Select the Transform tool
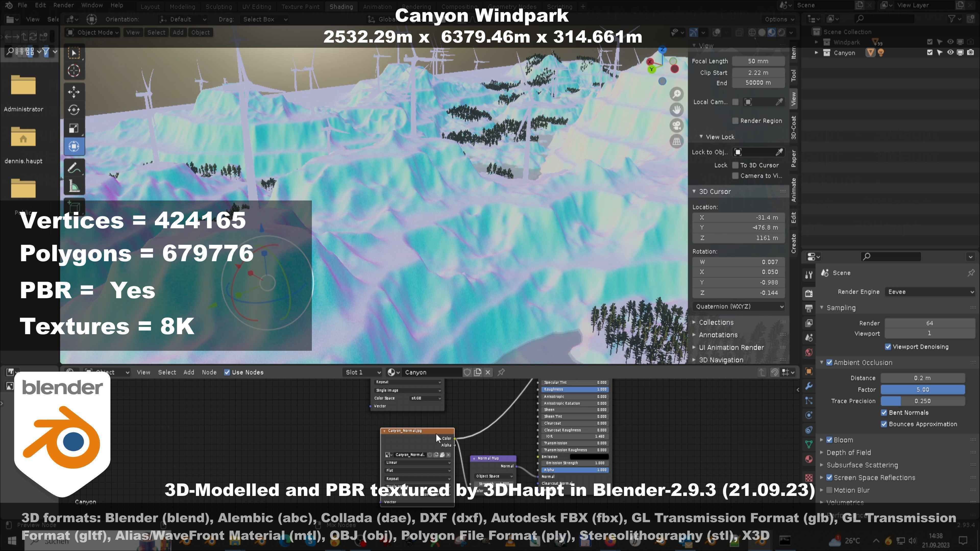Image resolution: width=980 pixels, height=551 pixels. (x=74, y=146)
